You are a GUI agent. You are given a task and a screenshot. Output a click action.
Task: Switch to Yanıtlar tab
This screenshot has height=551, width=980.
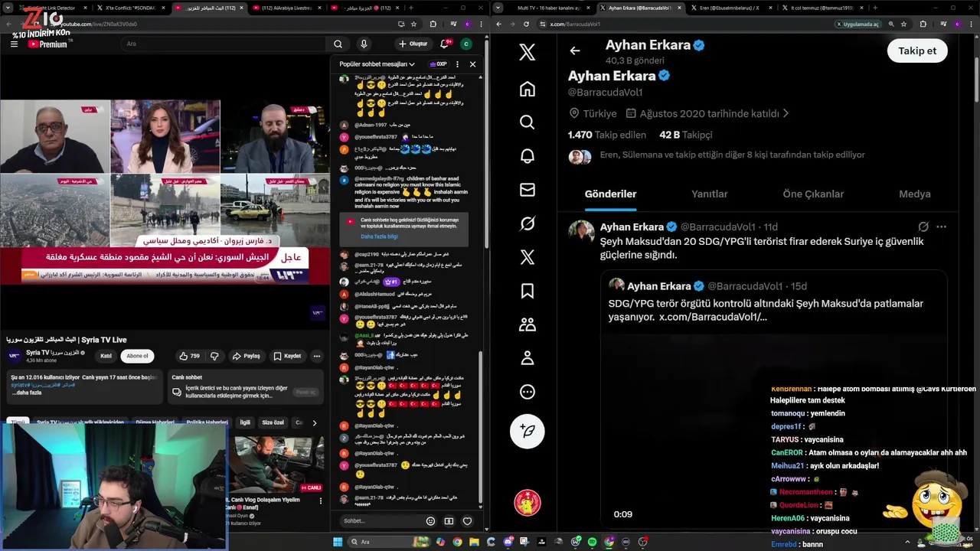(x=709, y=194)
